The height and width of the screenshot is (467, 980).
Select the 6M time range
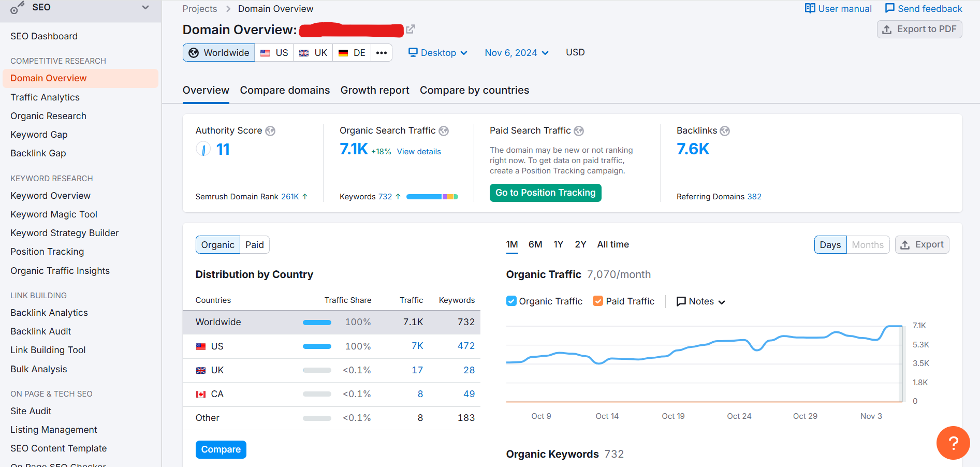[x=535, y=244]
